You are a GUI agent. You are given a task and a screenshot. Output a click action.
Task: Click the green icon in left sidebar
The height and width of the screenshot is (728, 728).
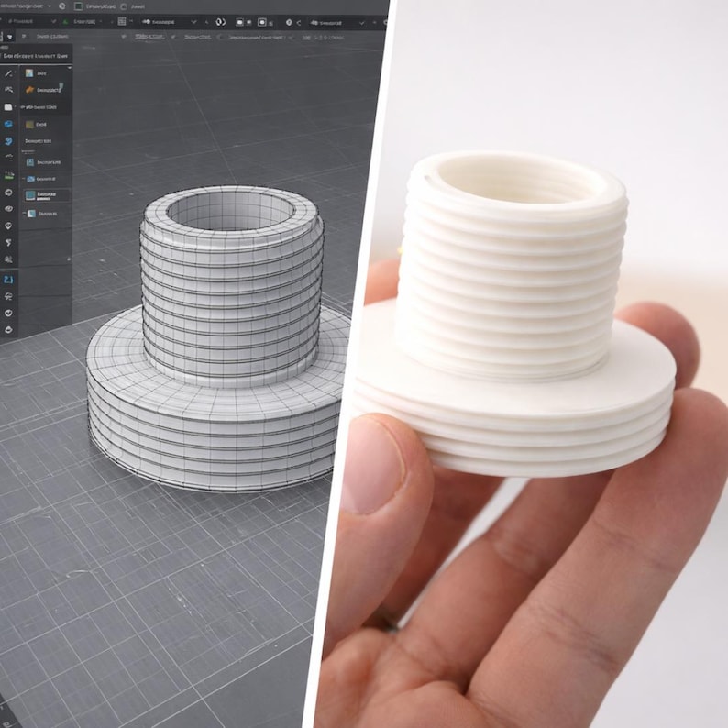[x=8, y=175]
